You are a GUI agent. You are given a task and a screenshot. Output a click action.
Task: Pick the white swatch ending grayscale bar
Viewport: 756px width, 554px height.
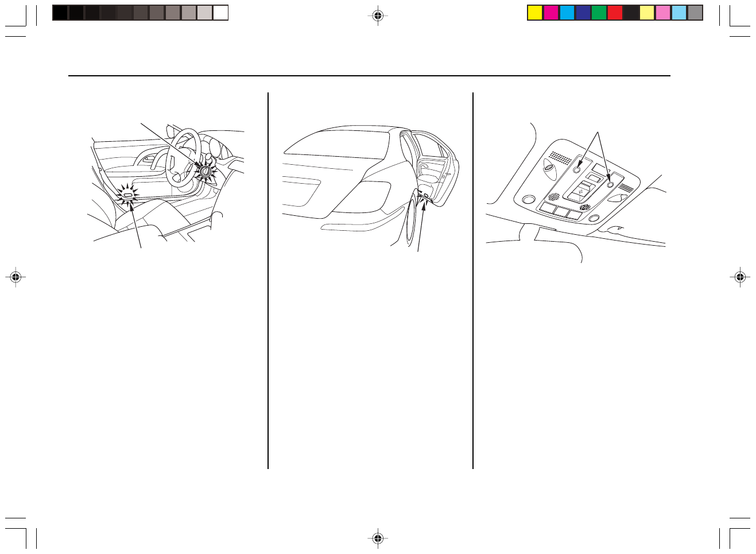point(221,13)
